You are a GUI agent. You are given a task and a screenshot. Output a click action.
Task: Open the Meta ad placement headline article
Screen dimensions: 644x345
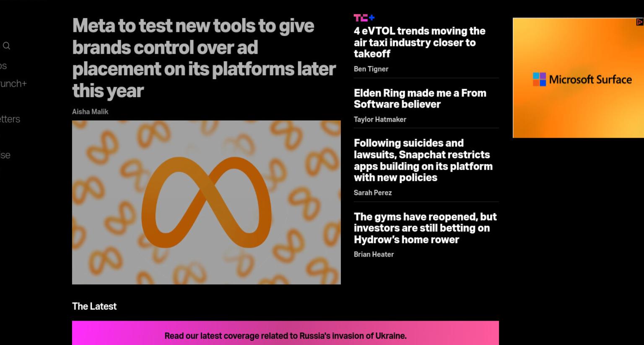click(x=204, y=58)
